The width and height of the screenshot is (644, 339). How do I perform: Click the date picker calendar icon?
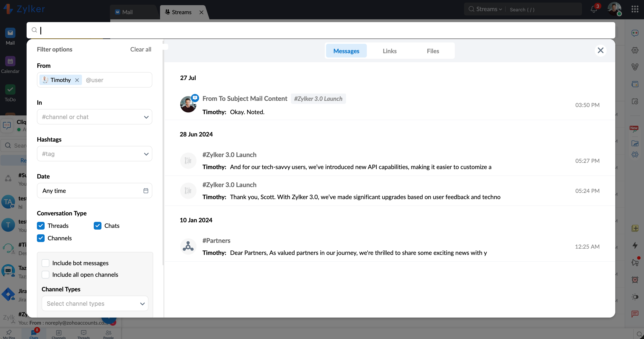(146, 191)
